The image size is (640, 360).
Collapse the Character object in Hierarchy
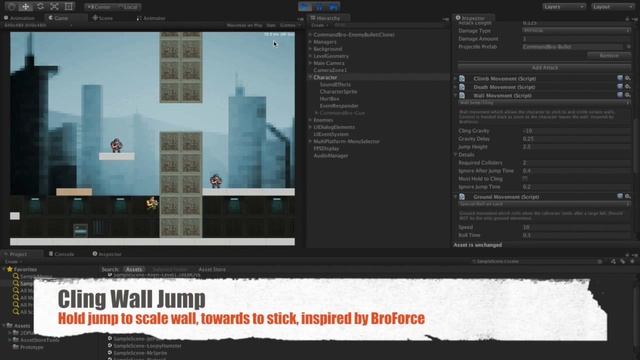click(310, 77)
